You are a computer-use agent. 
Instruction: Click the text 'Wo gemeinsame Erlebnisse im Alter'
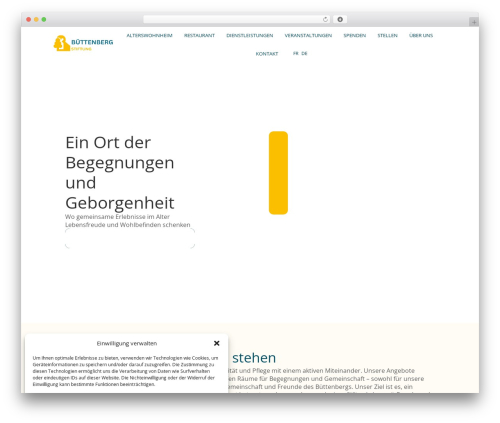click(117, 217)
